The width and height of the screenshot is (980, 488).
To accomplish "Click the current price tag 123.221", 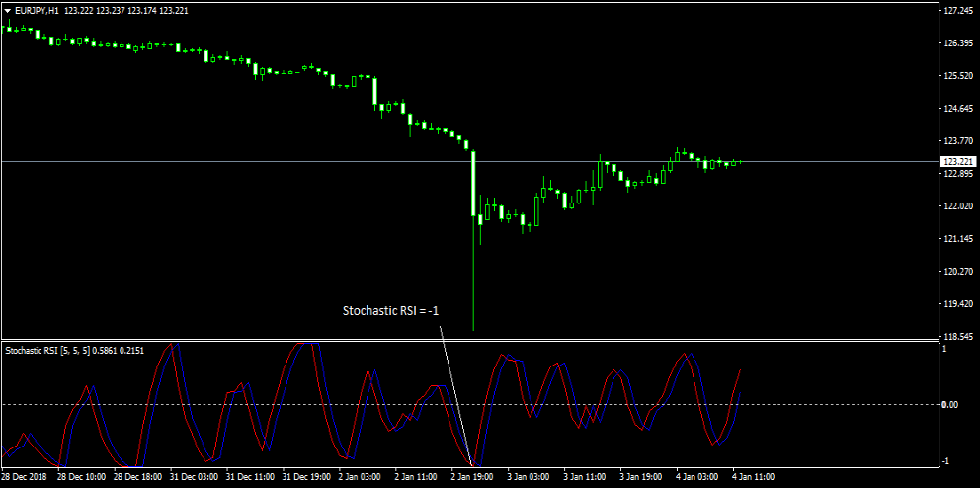I will click(955, 161).
